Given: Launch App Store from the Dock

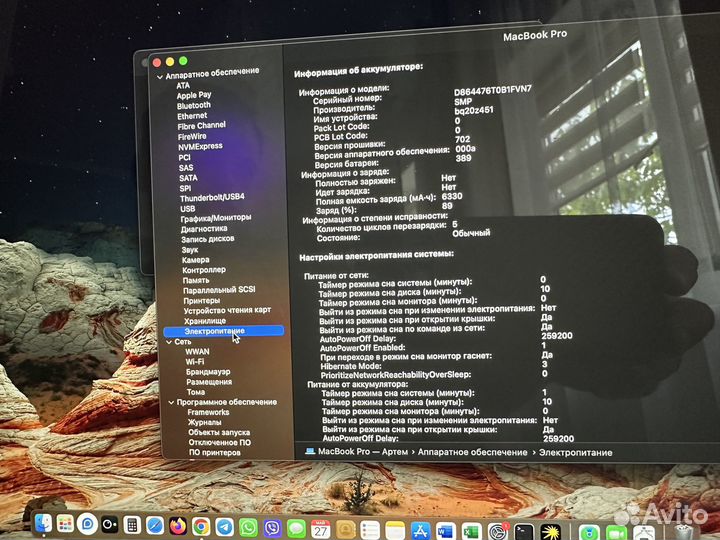Looking at the screenshot, I should pos(420,530).
